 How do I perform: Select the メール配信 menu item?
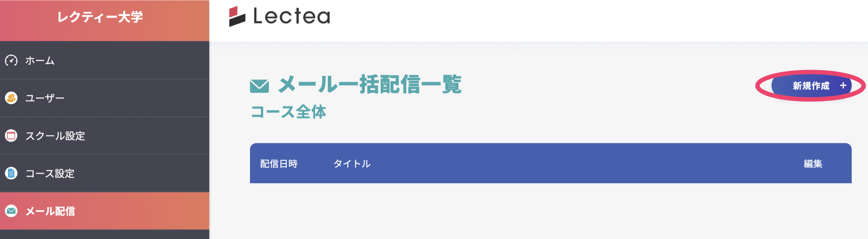pos(50,211)
